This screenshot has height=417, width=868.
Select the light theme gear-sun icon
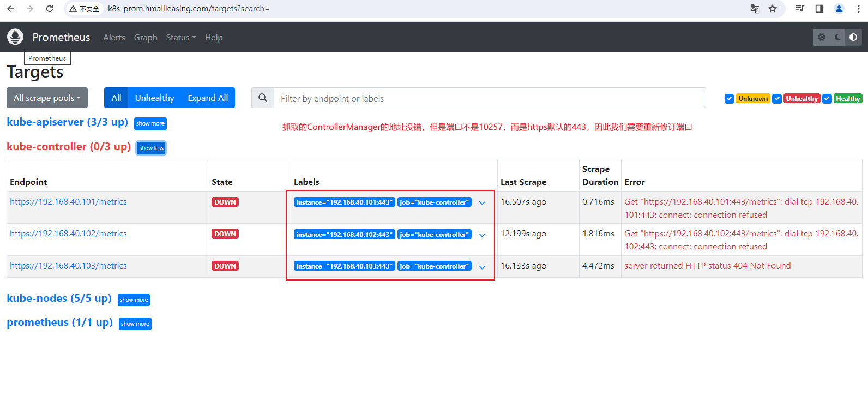point(822,37)
